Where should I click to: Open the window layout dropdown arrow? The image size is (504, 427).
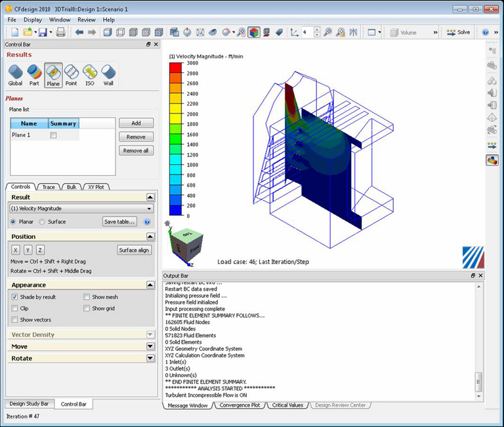click(x=379, y=32)
